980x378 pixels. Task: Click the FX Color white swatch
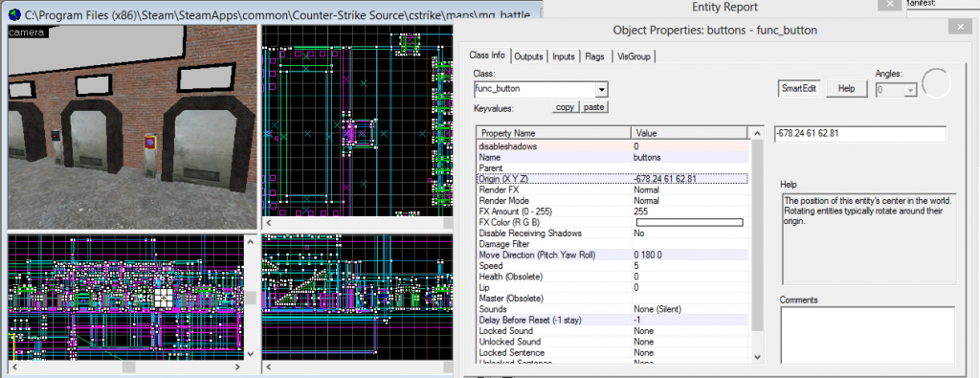pos(689,222)
